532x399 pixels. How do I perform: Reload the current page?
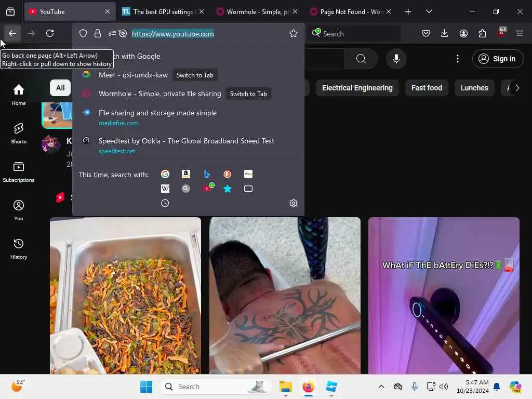50,33
